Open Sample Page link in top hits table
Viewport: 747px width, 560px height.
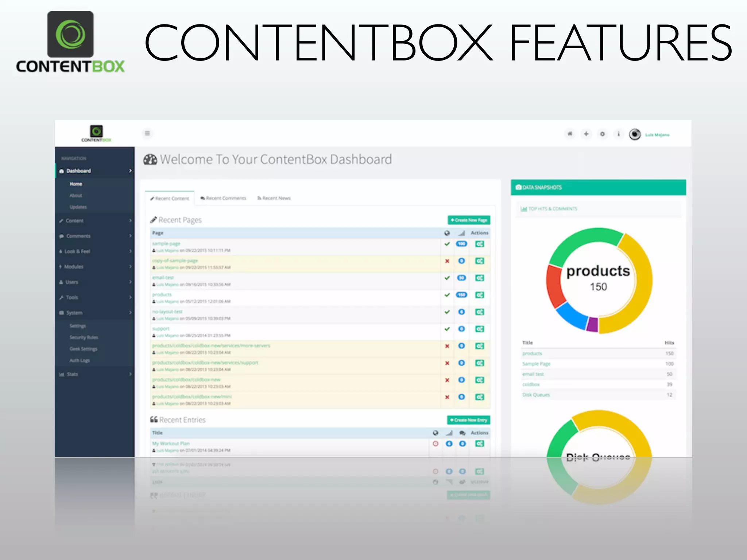tap(536, 364)
